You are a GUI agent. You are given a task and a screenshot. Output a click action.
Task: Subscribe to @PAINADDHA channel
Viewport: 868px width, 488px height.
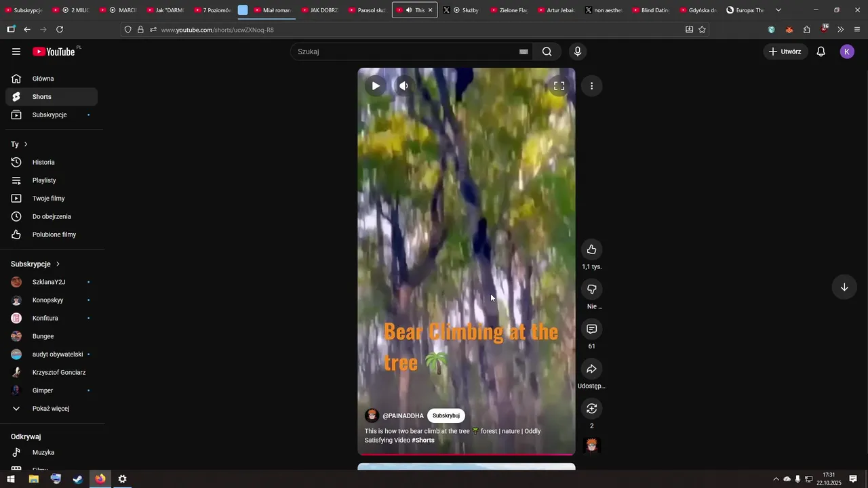pos(446,415)
